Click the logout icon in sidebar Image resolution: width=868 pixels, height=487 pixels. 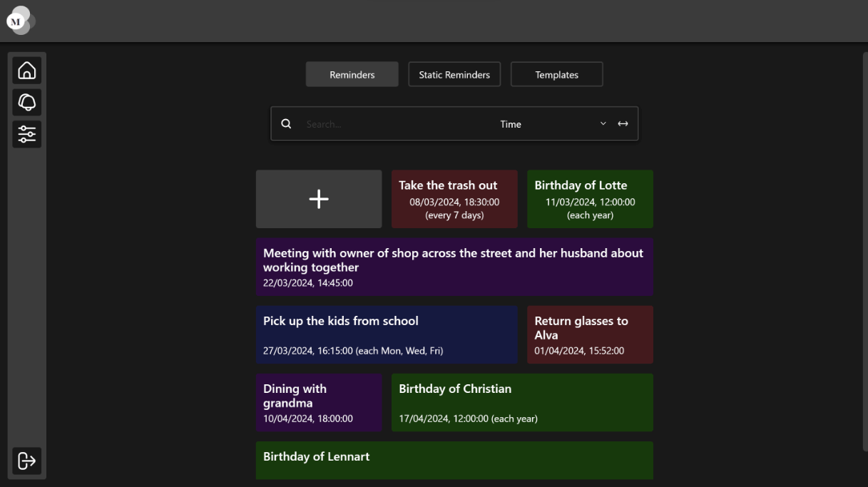26,461
